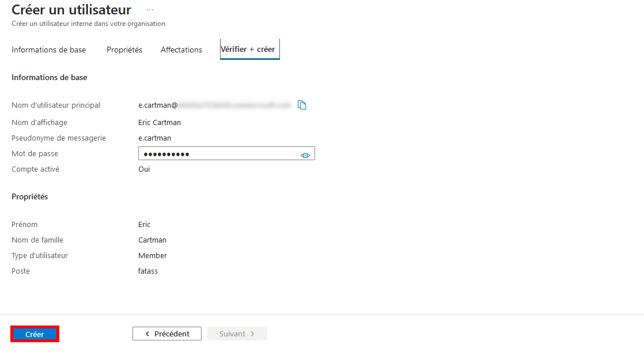
Task: Click the Propriétés section heading
Action: (x=30, y=196)
